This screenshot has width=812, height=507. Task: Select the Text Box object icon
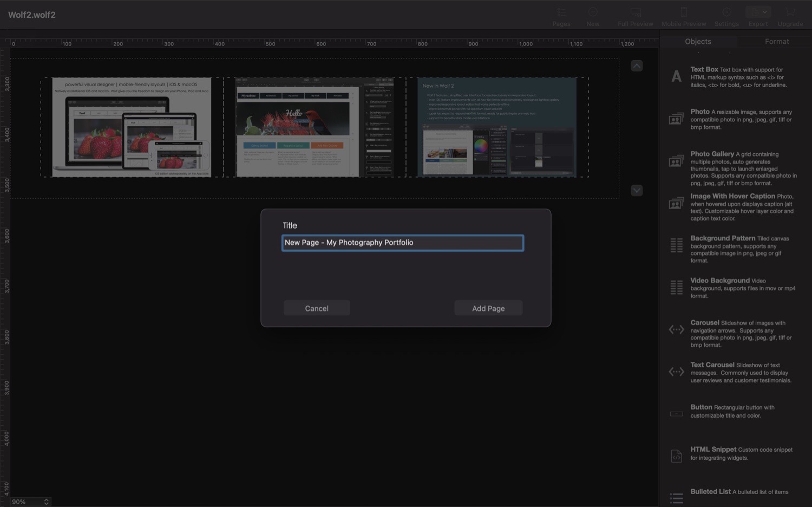point(676,76)
